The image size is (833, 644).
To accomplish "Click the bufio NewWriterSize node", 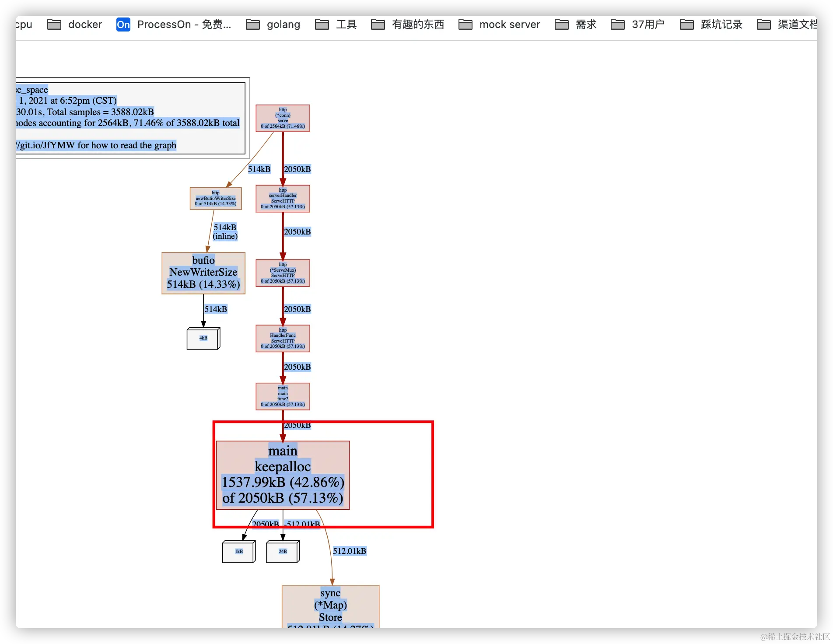I will point(203,272).
